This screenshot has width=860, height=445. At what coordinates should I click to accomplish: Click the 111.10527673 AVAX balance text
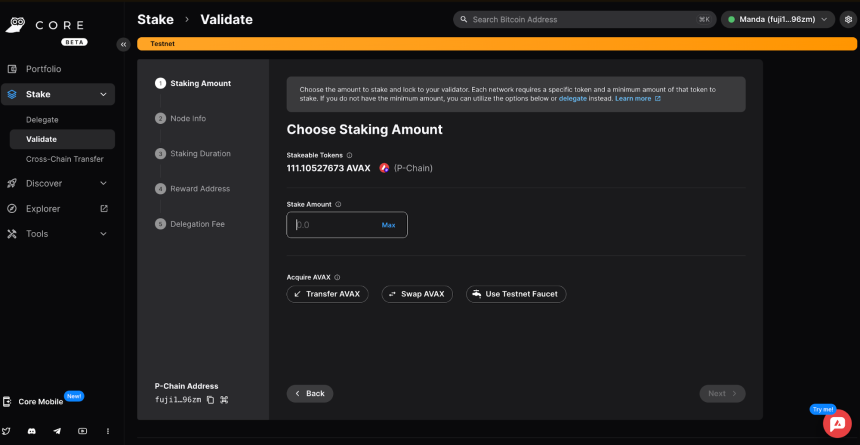click(x=329, y=168)
